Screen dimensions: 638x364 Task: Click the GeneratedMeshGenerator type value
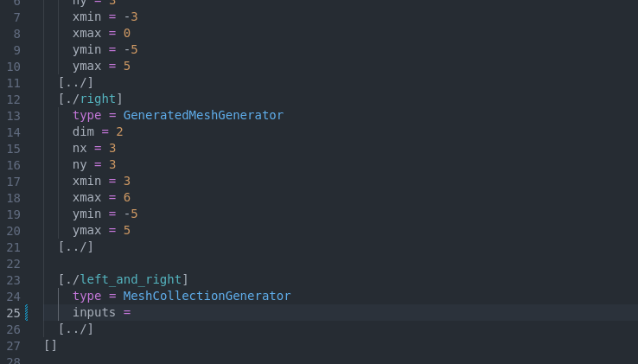(x=203, y=115)
